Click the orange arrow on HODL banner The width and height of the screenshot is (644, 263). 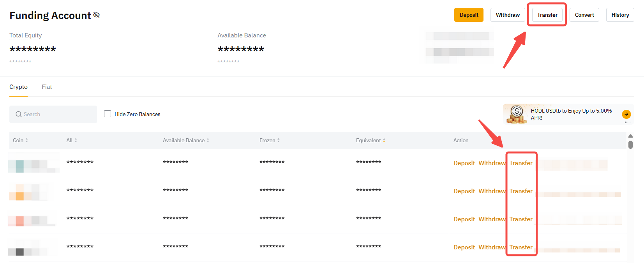coord(626,114)
